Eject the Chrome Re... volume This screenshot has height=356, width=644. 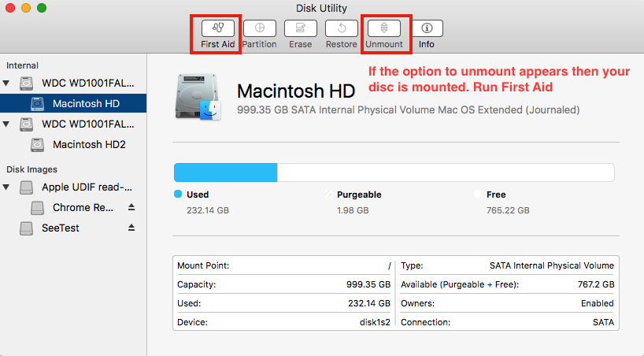point(131,207)
